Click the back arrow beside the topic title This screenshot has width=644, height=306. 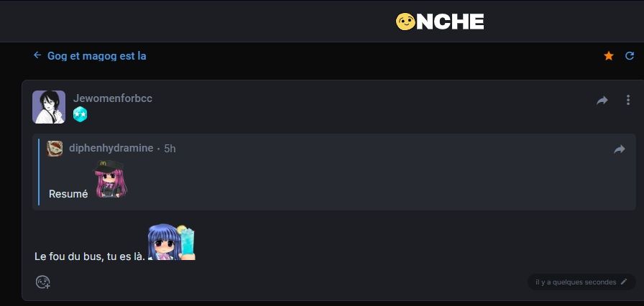coord(37,55)
